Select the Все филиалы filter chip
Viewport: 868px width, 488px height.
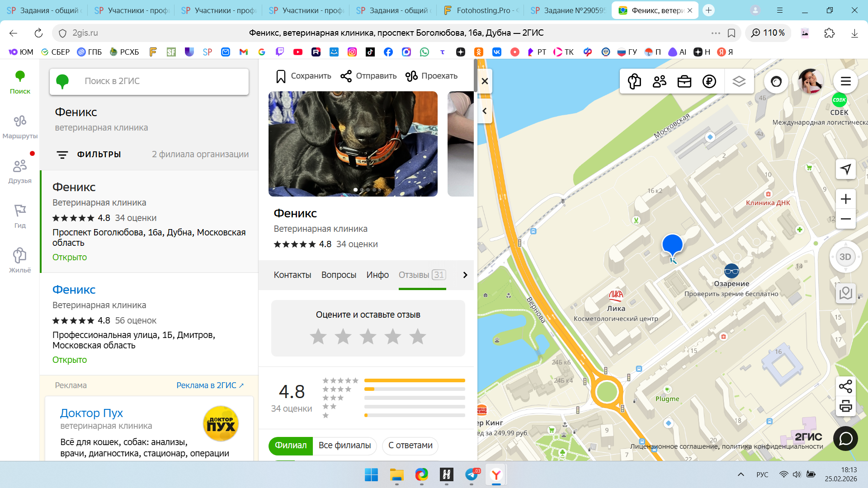click(x=344, y=446)
